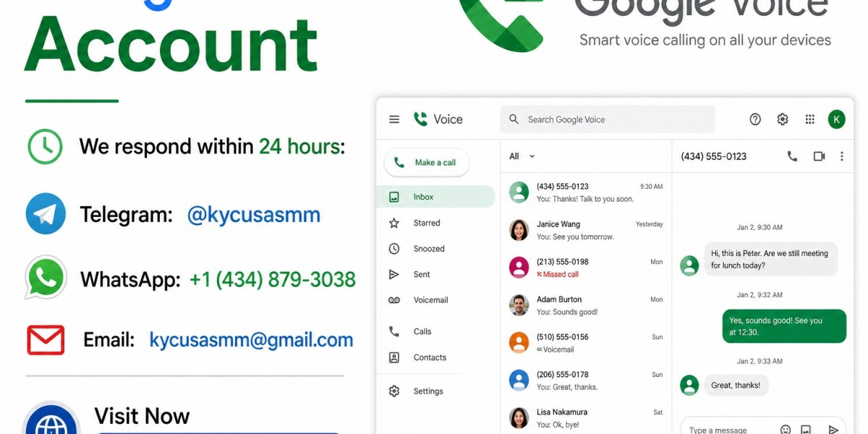
Task: Click Janice Wang's avatar photo
Action: point(519,230)
